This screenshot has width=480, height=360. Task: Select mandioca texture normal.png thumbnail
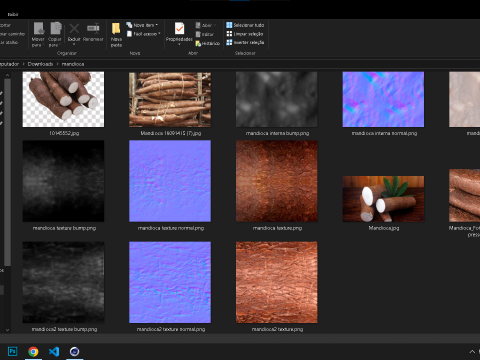[170, 181]
